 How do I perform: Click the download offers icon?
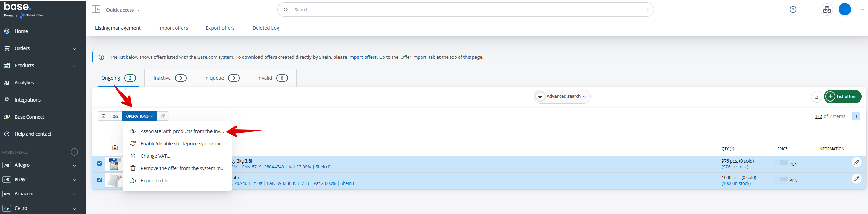816,97
